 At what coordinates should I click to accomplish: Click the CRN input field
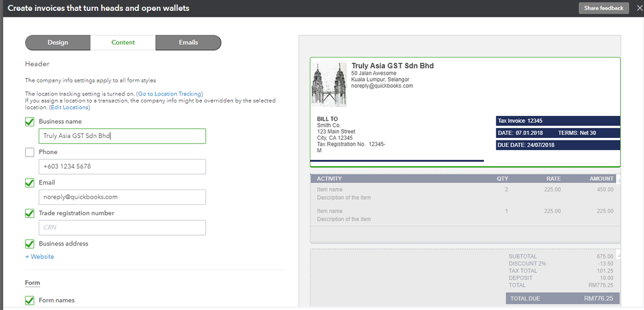pyautogui.click(x=122, y=228)
